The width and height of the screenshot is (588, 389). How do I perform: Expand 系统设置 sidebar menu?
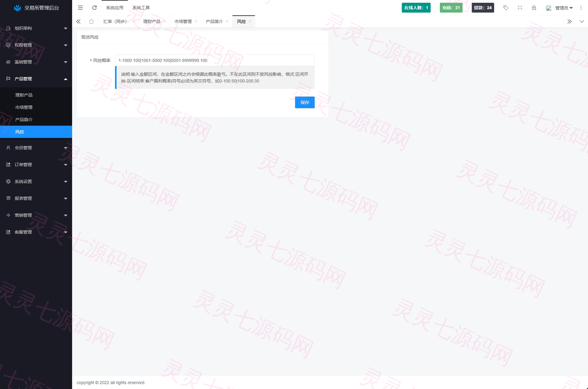click(x=36, y=181)
